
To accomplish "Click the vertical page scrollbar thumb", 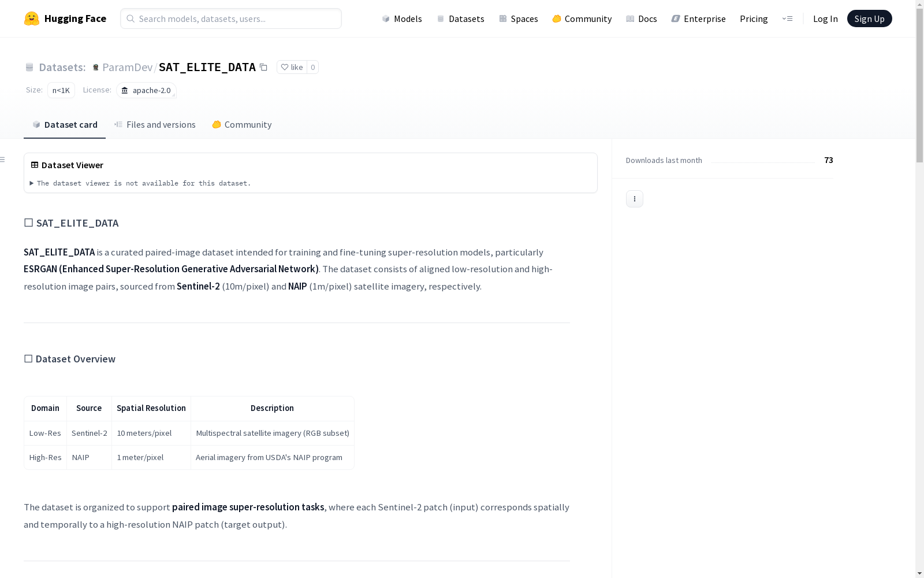I will tap(919, 86).
